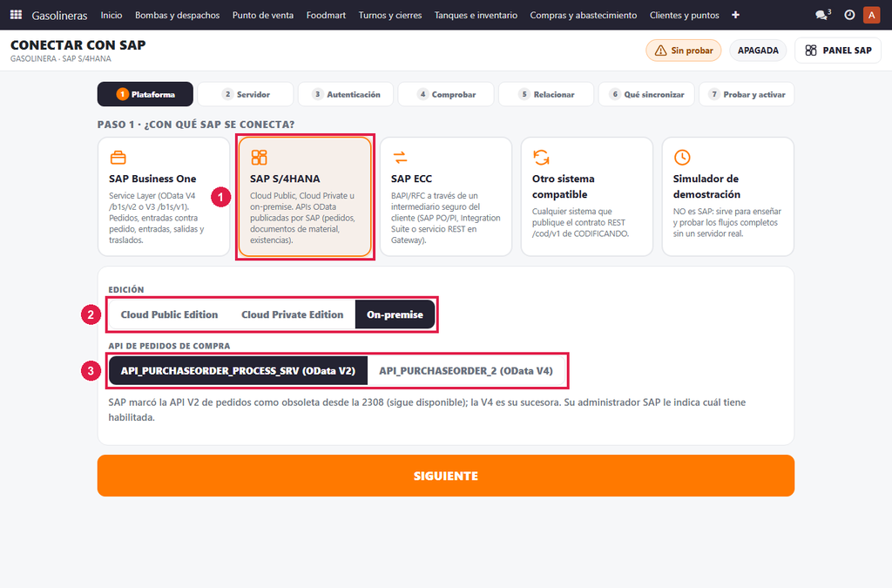
Task: Select Simulador de demostración card
Action: (x=728, y=197)
